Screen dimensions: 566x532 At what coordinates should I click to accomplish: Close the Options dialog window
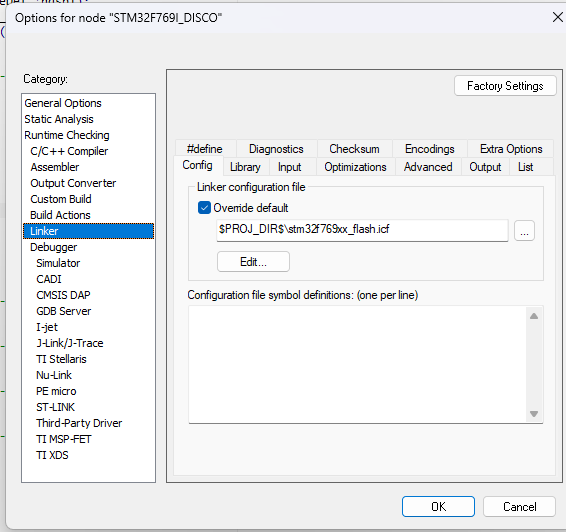(x=558, y=17)
